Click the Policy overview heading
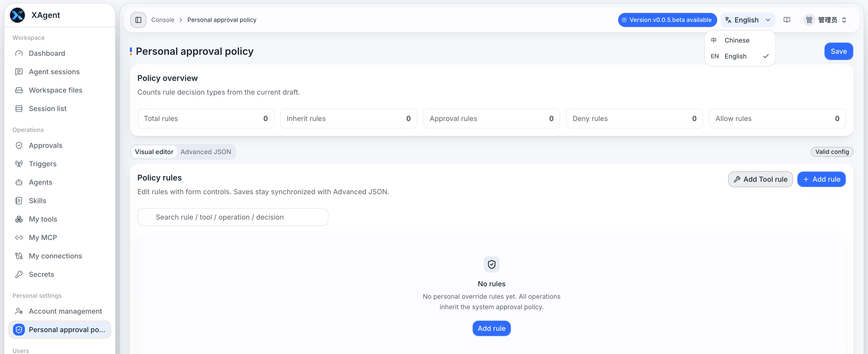Image resolution: width=868 pixels, height=354 pixels. click(x=167, y=78)
